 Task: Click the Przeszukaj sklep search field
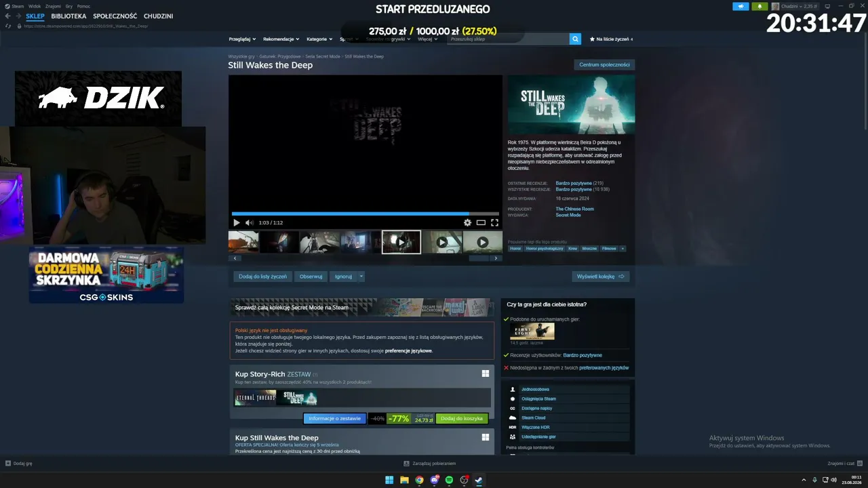coord(509,39)
